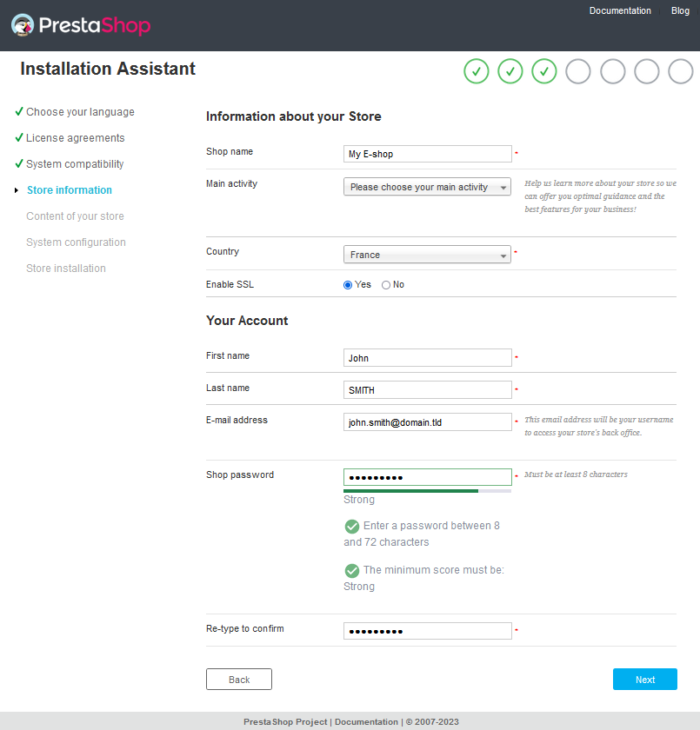The height and width of the screenshot is (730, 700).
Task: Click the PrestaShop logo
Action: 78,25
